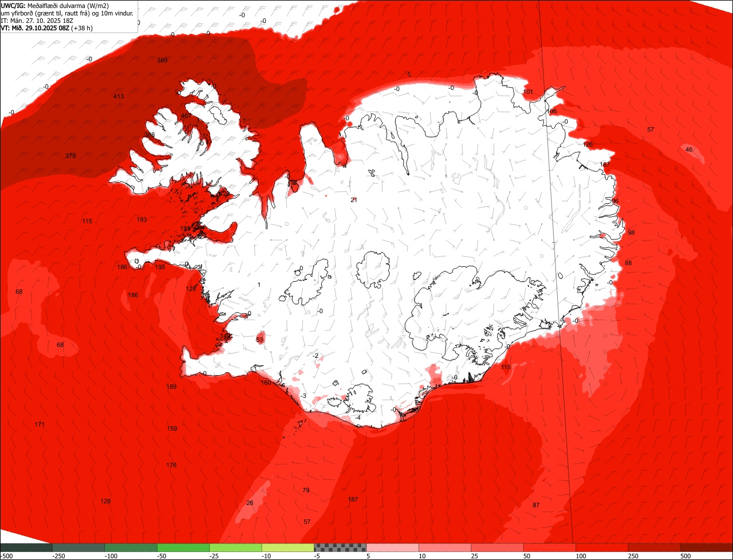This screenshot has height=560, width=733.
Task: Pick the light green swatch between -25 and -10
Action: 236,547
